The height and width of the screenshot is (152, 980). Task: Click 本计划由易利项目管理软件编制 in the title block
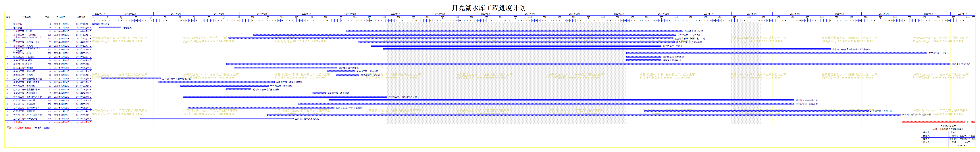click(x=948, y=129)
